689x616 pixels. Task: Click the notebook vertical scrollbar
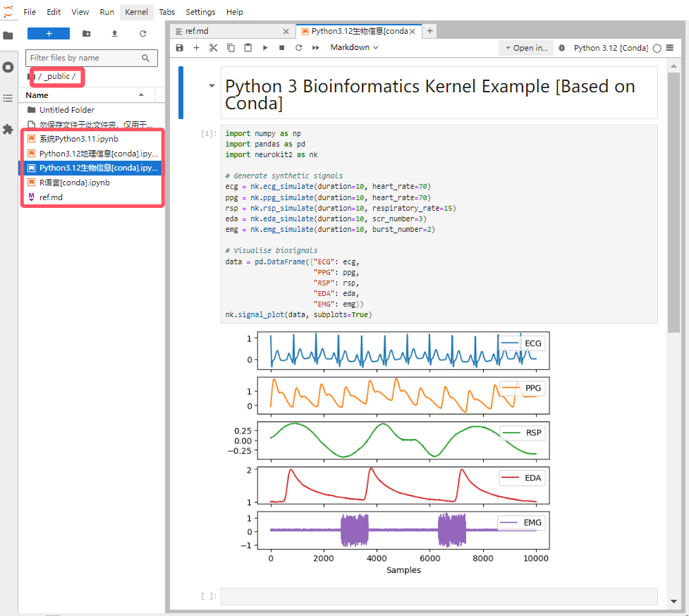(673, 203)
